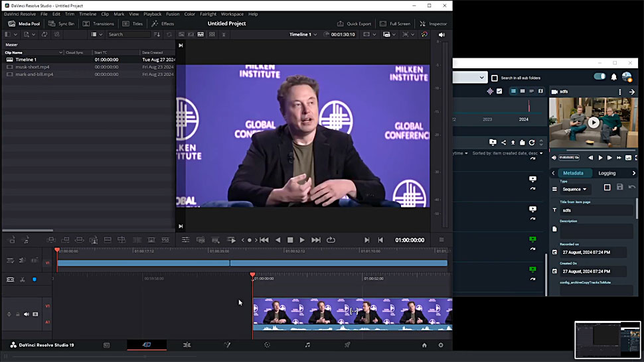The height and width of the screenshot is (362, 644).
Task: Open the Deliver page rocket icon
Action: coord(347,345)
